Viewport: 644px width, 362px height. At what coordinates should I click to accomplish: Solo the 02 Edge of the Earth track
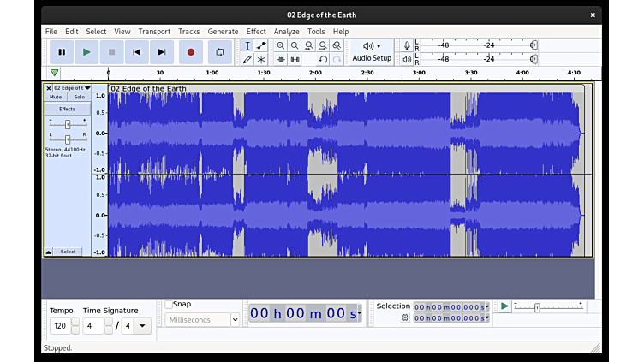(x=79, y=97)
